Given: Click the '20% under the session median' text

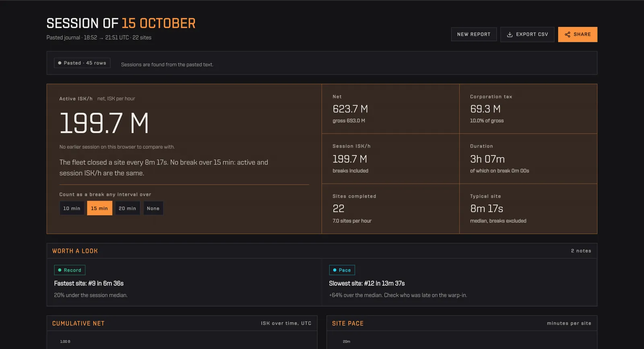Looking at the screenshot, I should point(91,295).
